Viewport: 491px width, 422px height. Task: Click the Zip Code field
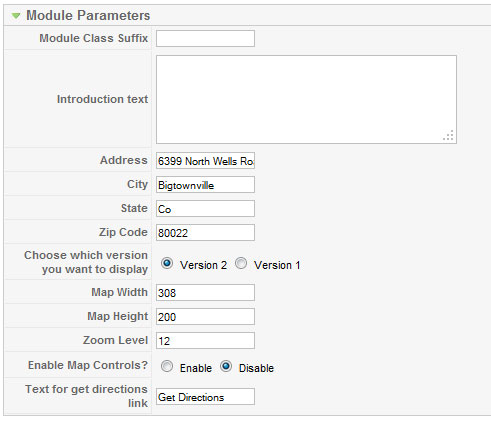[x=205, y=233]
